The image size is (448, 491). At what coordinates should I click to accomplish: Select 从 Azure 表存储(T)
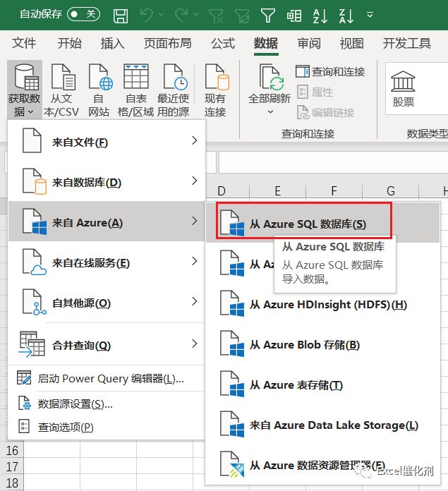pos(322,384)
